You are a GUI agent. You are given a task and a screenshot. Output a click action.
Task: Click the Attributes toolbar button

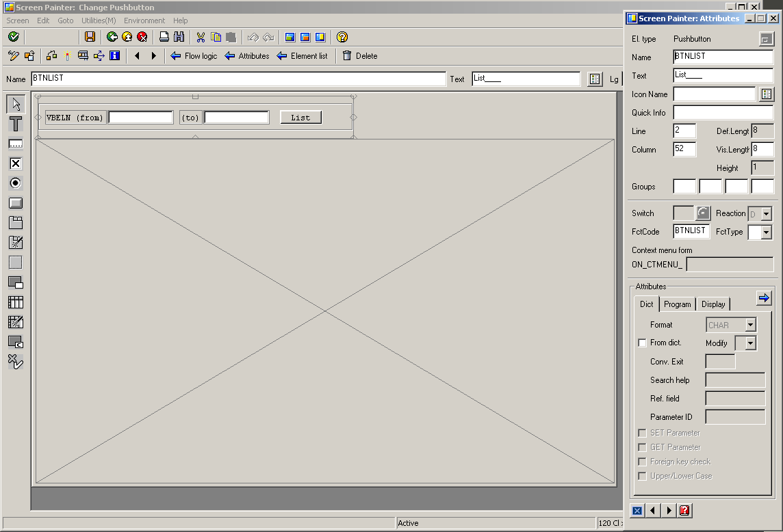(x=246, y=56)
